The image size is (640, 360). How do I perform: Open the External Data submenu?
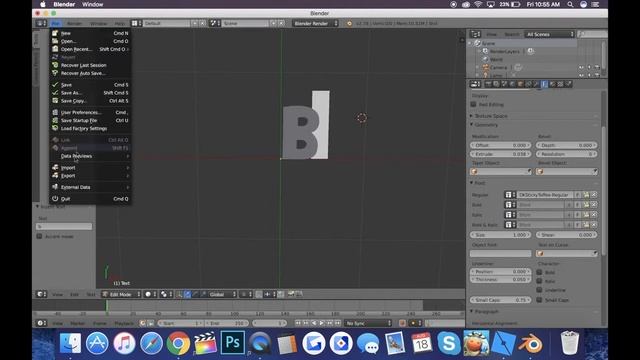90,187
